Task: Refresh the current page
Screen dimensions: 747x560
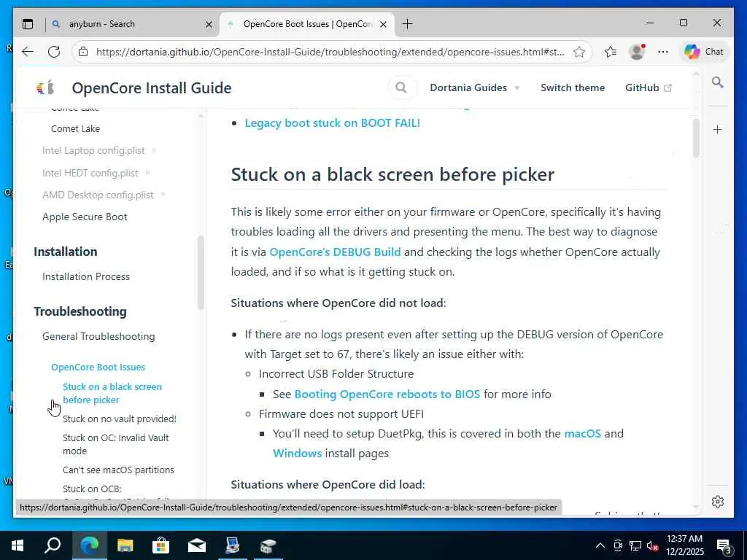Action: click(x=54, y=52)
